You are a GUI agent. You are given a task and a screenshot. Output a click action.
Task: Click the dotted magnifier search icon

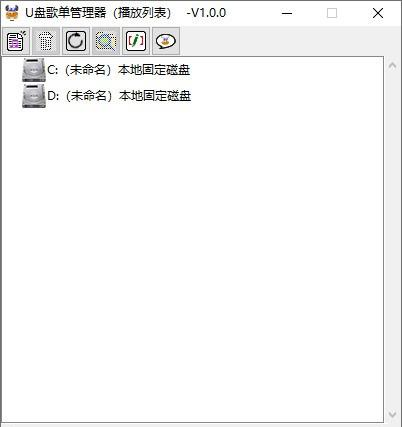(106, 41)
